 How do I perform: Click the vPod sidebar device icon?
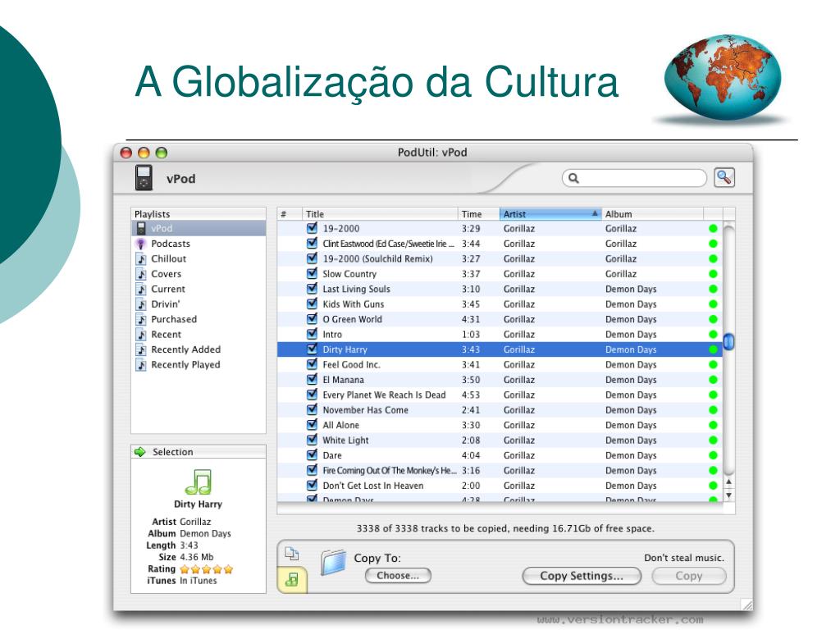tap(141, 228)
